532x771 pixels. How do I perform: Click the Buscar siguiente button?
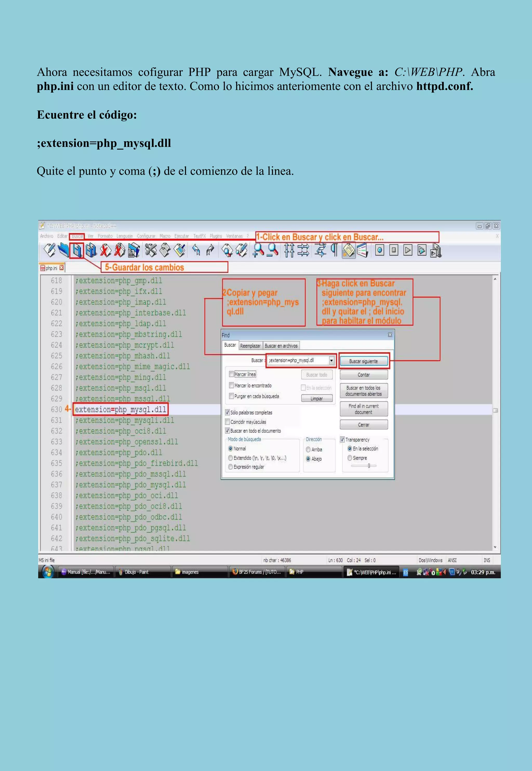click(364, 361)
